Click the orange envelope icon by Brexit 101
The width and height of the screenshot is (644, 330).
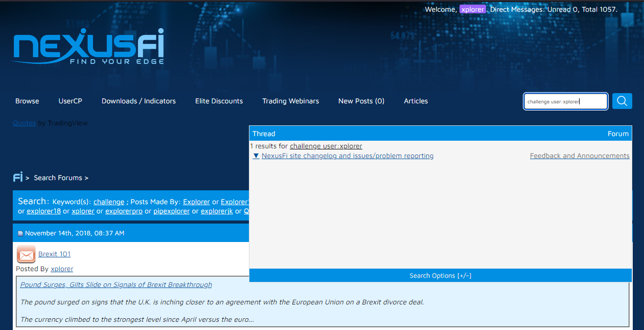(26, 254)
